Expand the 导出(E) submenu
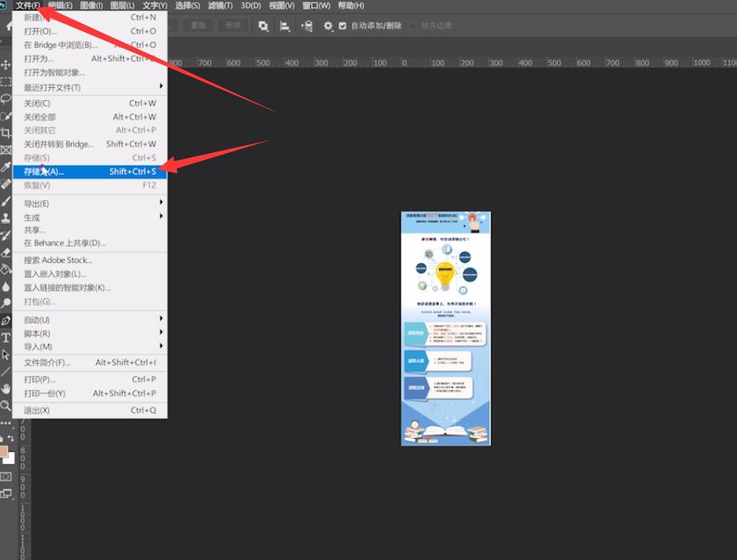This screenshot has width=737, height=560. point(90,203)
